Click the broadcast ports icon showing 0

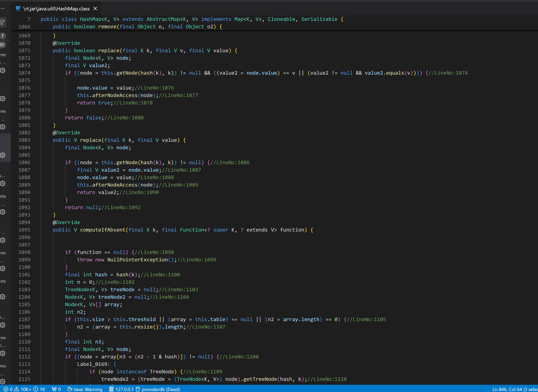[x=56, y=389]
